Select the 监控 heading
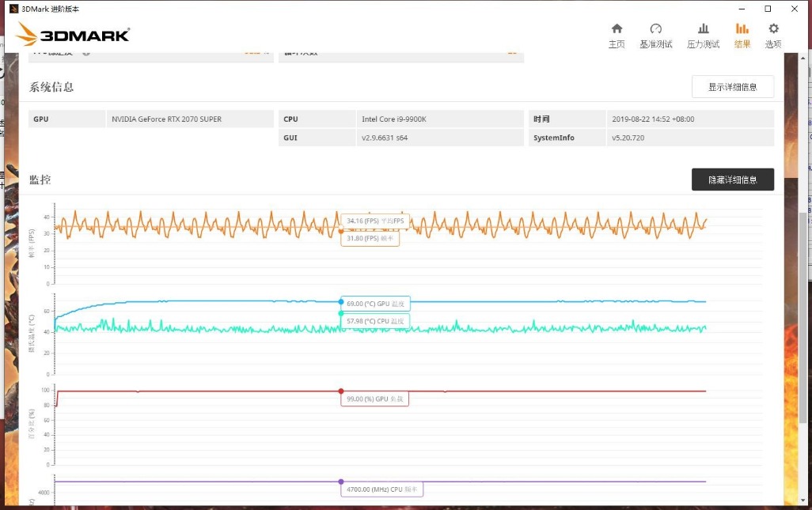 click(x=40, y=179)
